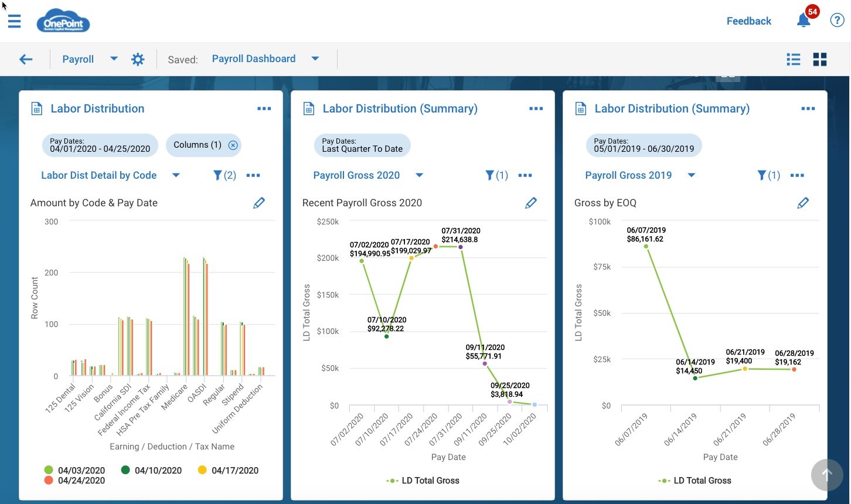851x504 pixels.
Task: Select the 06/07/2019 data point $86,161.62
Action: 646,246
